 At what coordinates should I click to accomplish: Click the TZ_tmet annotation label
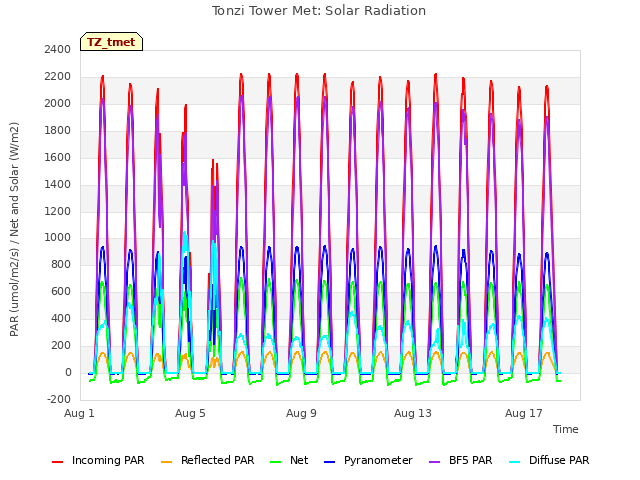111,42
